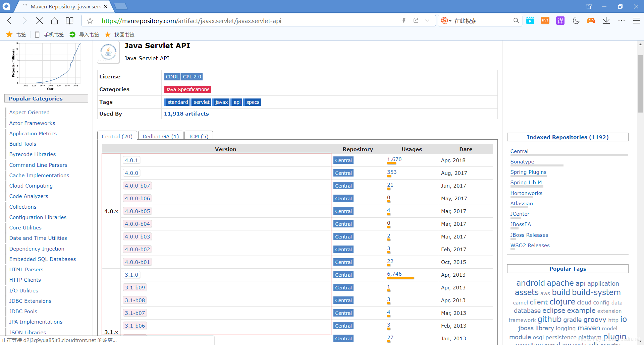This screenshot has height=345, width=644.
Task: Open the LIVE extension icon
Action: (x=545, y=21)
